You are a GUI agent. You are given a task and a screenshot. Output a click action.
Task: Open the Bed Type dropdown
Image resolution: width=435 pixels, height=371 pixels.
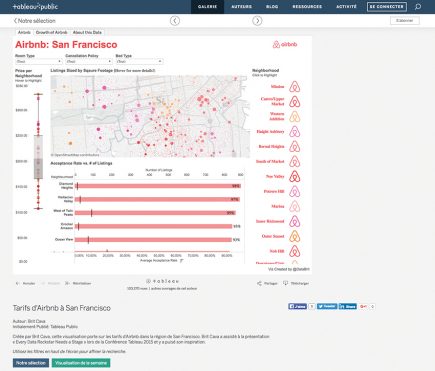tap(139, 61)
